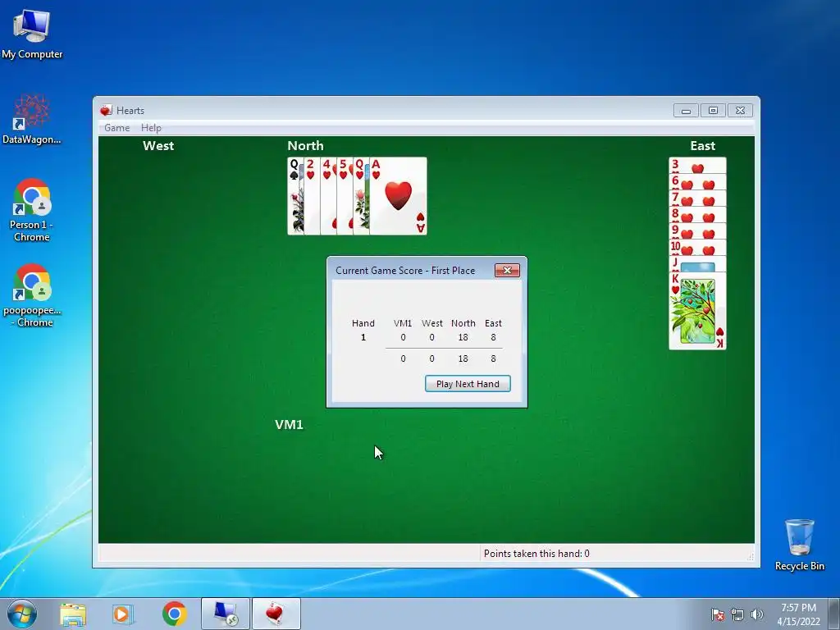Image resolution: width=840 pixels, height=630 pixels.
Task: Select North's 5 of Hearts card
Action: [345, 196]
